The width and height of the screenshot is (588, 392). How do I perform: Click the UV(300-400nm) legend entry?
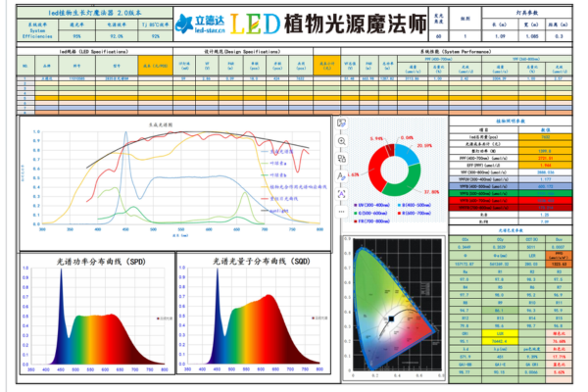point(371,205)
